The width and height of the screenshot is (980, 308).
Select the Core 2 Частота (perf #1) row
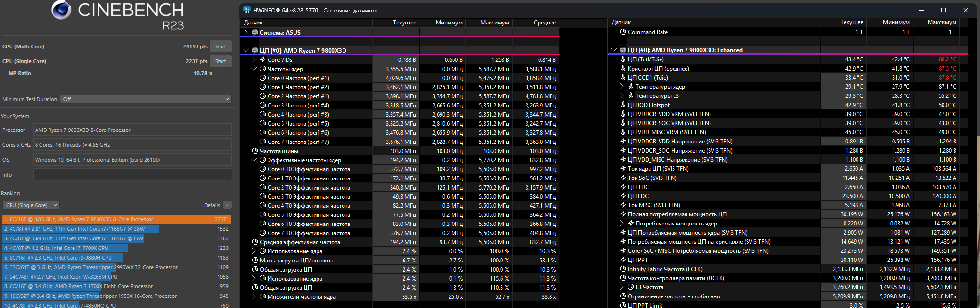[400, 96]
